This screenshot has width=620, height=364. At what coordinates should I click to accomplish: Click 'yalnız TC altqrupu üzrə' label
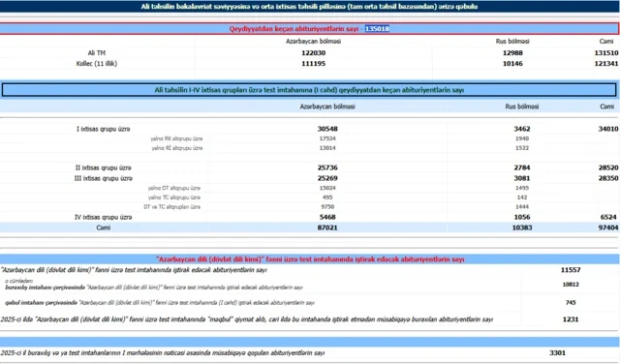tap(174, 197)
